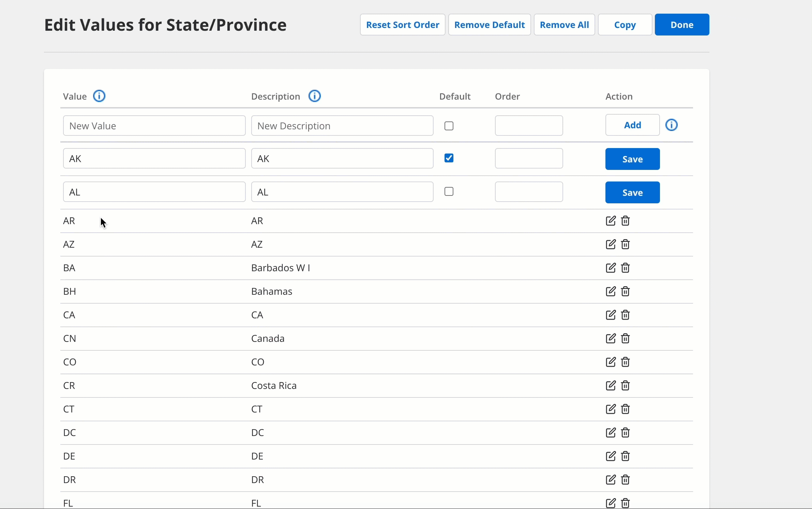Click the AK value text field
The image size is (812, 509).
154,158
